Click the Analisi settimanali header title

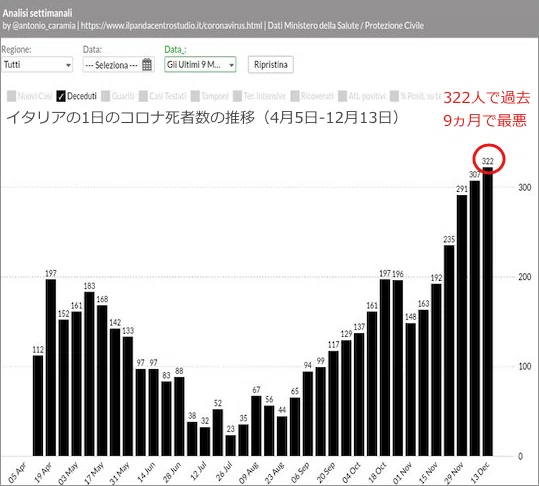click(37, 13)
